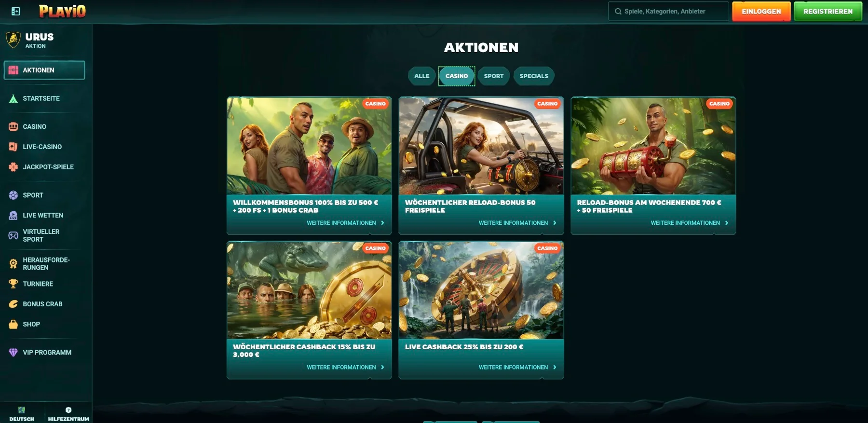Click the Wöchentlicher Cashback 15% title
The height and width of the screenshot is (423, 868).
pos(304,351)
